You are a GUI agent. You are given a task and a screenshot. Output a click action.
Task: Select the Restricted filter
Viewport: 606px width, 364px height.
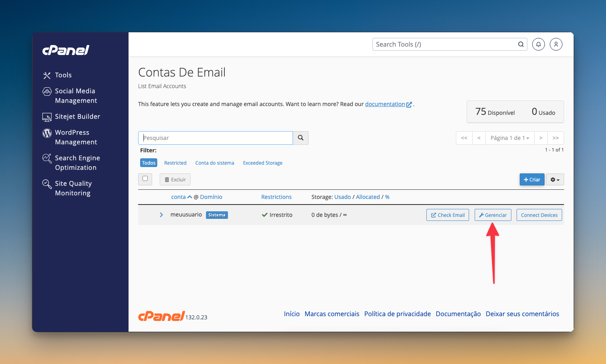175,163
